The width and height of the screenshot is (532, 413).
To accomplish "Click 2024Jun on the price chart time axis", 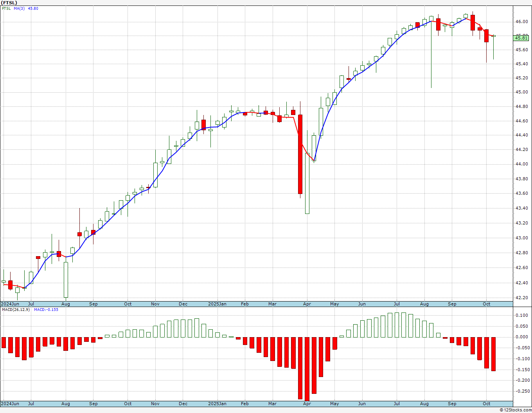I will tap(10, 304).
